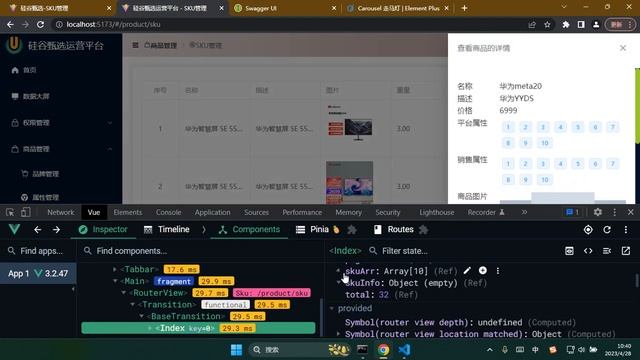Image resolution: width=640 pixels, height=360 pixels.
Task: Click sales attribute tag 1
Action: [508, 164]
